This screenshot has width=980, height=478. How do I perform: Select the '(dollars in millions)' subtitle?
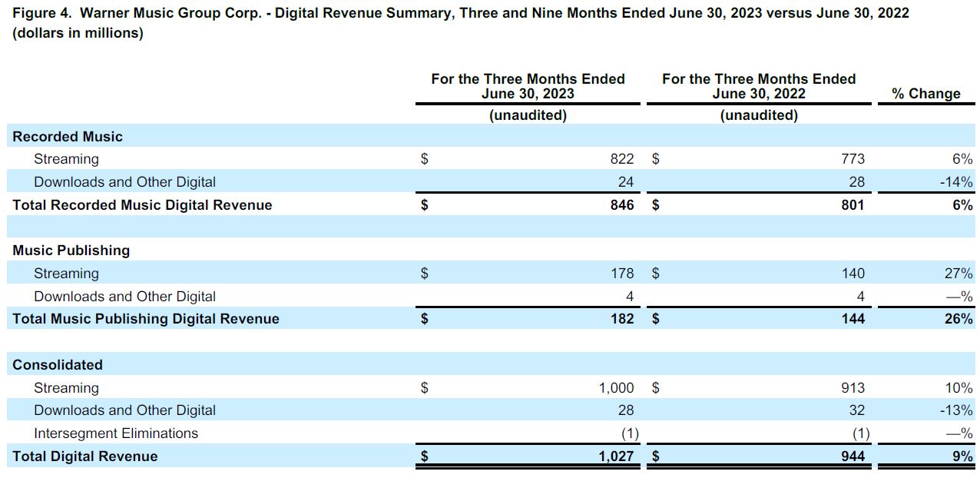coord(78,33)
